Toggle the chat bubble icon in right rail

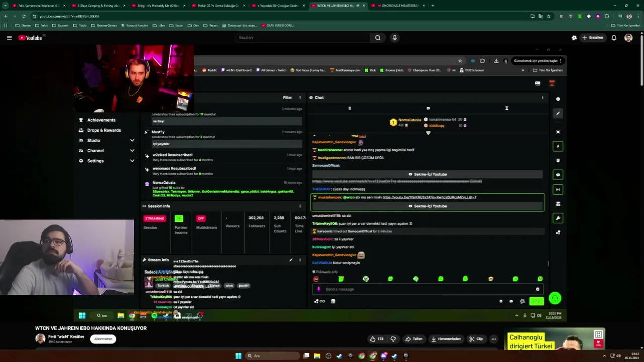[x=558, y=175]
